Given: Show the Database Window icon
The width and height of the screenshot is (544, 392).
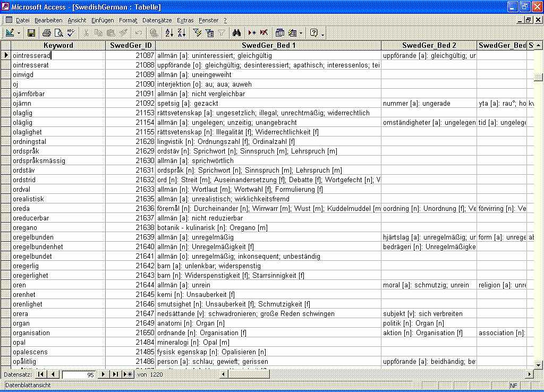Looking at the screenshot, I should tap(279, 33).
